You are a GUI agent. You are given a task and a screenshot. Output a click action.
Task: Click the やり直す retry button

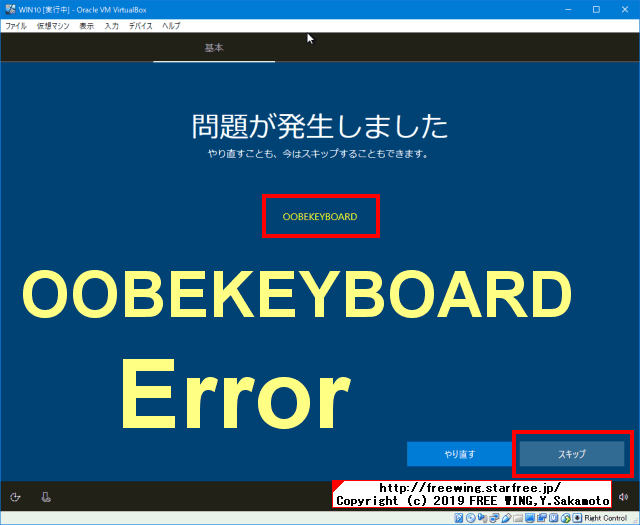click(x=460, y=454)
